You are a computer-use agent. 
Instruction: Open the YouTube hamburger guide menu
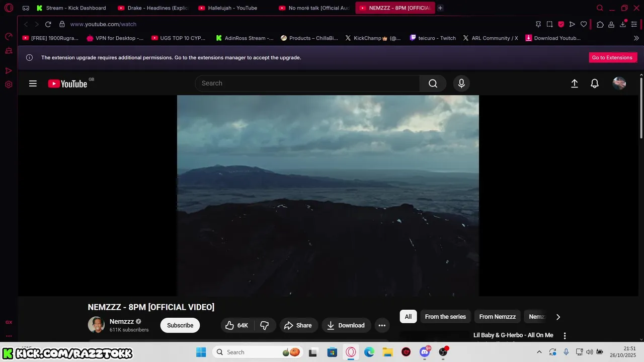(33, 83)
